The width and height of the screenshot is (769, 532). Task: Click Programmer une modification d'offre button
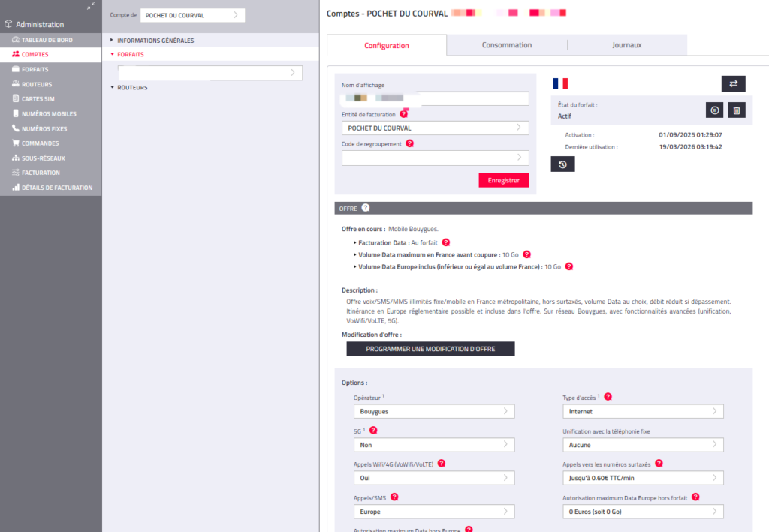pos(430,349)
